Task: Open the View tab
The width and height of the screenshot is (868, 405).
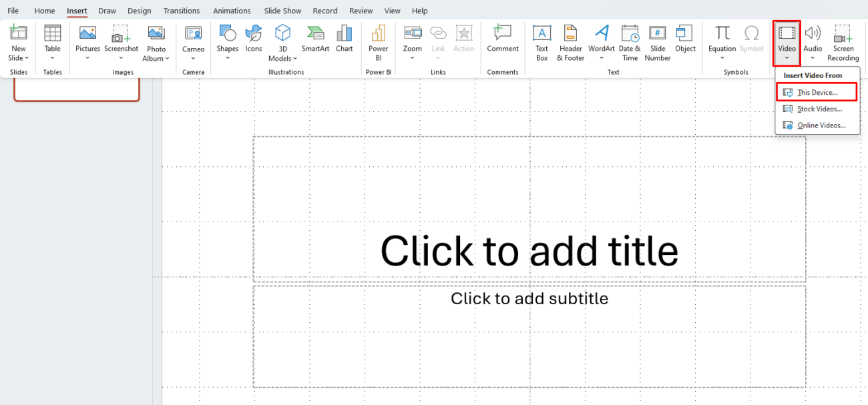Action: pyautogui.click(x=393, y=11)
